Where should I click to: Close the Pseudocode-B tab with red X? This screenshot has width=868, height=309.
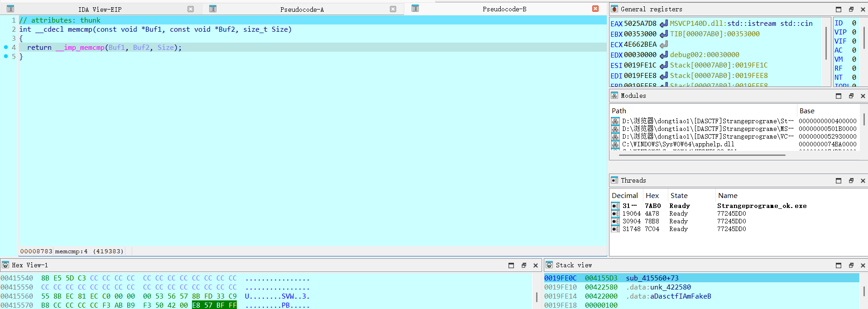click(595, 9)
